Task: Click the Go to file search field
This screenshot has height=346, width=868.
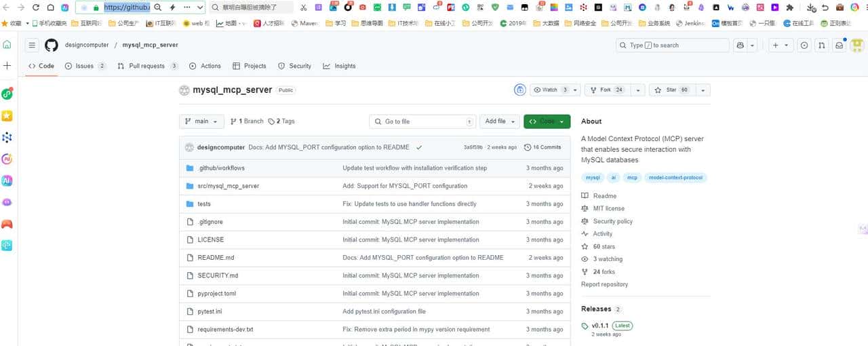Action: [422, 121]
